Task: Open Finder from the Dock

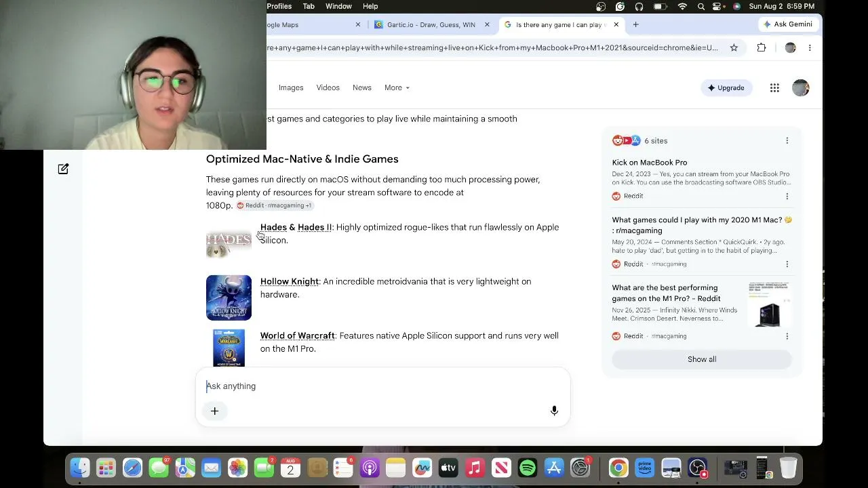Action: coord(80,468)
